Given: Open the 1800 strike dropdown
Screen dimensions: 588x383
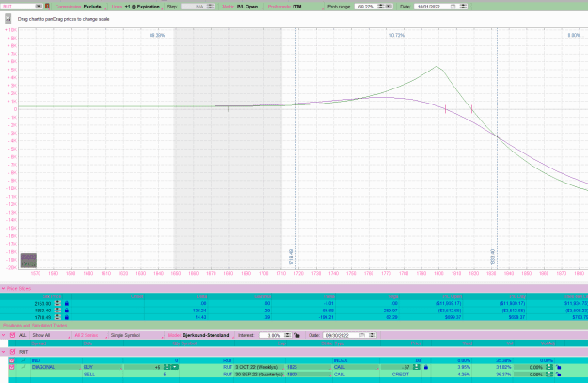Looking at the screenshot, I should coord(309,375).
